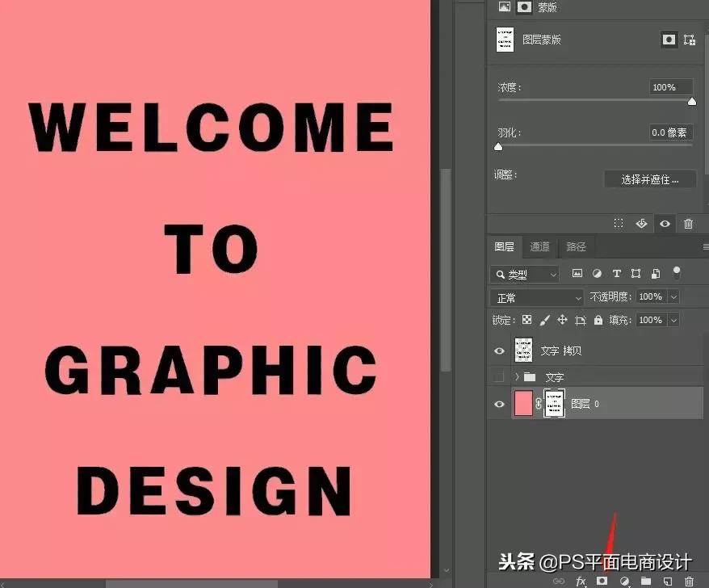Open the 正常 blend mode dropdown
Image resolution: width=709 pixels, height=588 pixels.
pyautogui.click(x=537, y=297)
